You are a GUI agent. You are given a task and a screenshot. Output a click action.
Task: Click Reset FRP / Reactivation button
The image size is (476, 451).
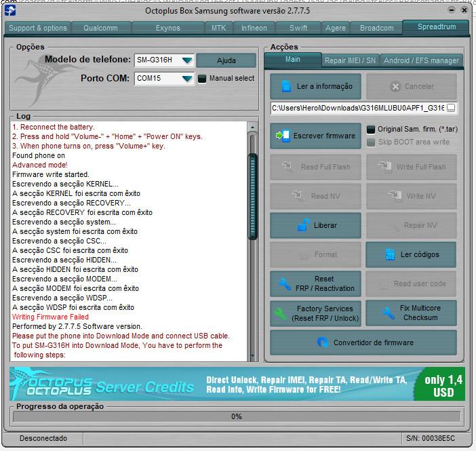[315, 283]
